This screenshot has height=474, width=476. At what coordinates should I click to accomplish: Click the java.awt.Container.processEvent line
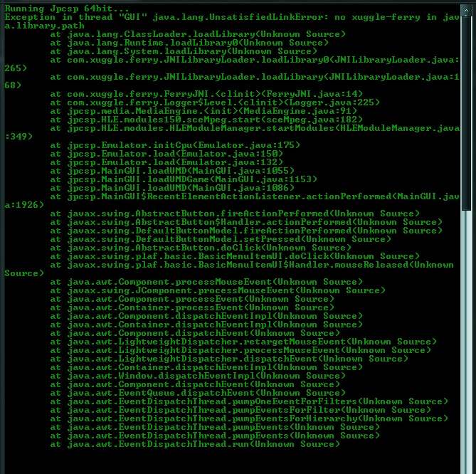pos(192,307)
